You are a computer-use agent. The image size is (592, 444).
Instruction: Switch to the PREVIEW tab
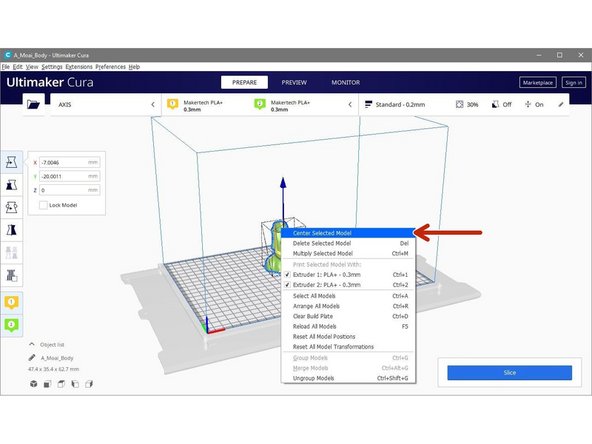[294, 82]
